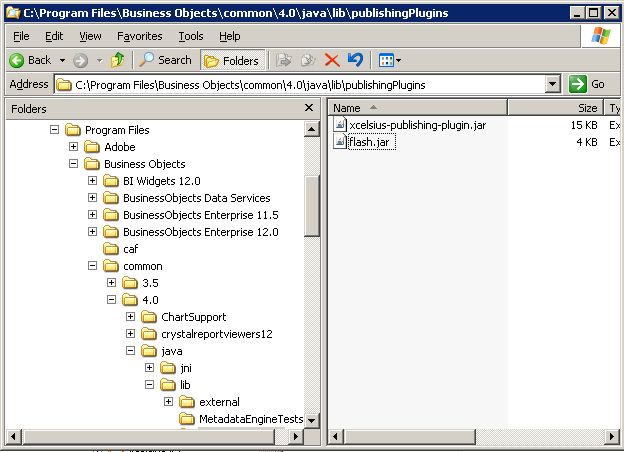Expand the BI Widgets 12.0 node
This screenshot has height=452, width=624.
pos(92,181)
